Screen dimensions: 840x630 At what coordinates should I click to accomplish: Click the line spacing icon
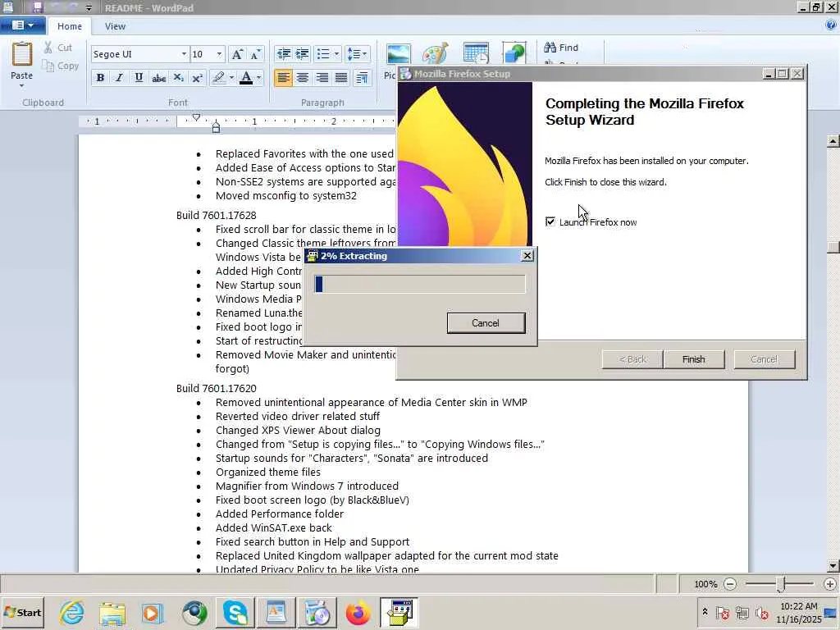coord(354,54)
